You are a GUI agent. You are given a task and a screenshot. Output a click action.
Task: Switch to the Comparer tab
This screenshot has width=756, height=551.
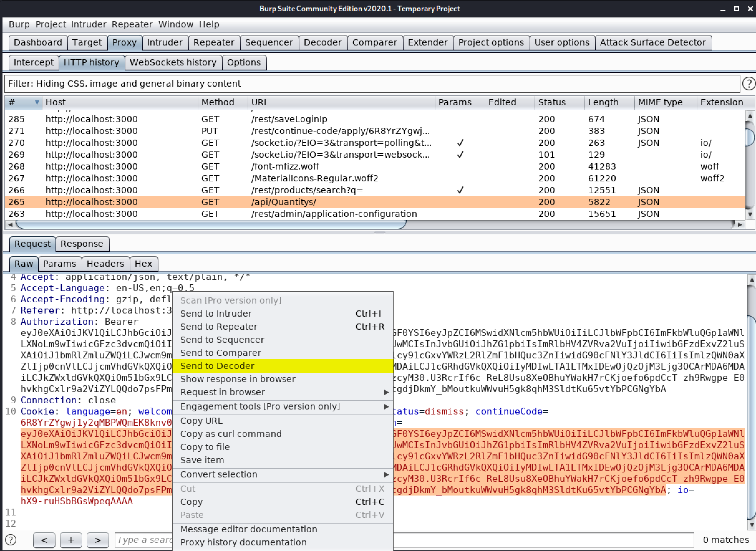[x=375, y=43]
